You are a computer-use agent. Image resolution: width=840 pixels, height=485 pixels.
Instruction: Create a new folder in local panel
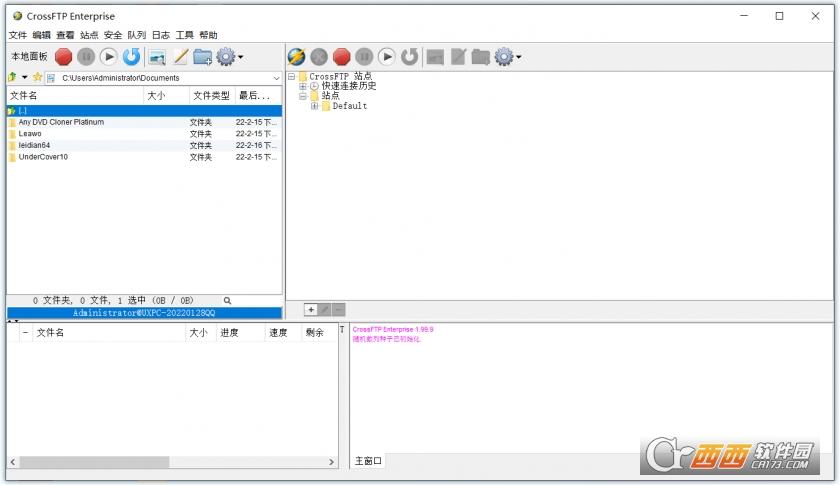coord(202,57)
